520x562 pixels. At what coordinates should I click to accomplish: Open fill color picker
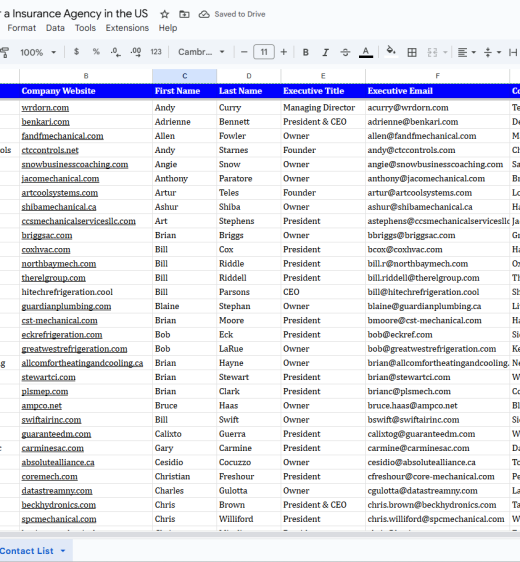[x=391, y=52]
